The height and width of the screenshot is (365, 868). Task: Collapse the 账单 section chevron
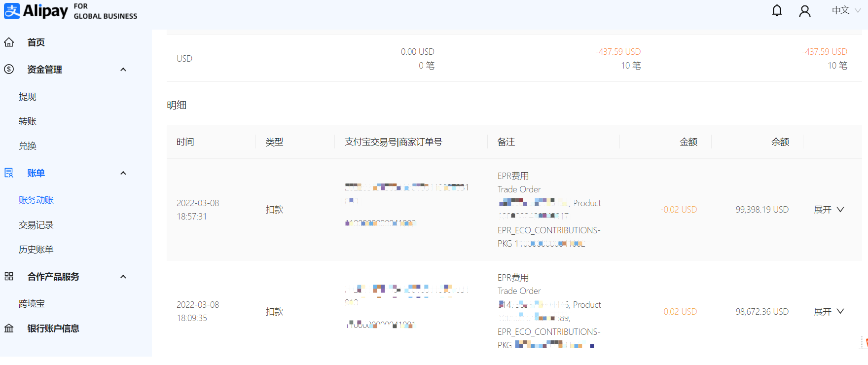pyautogui.click(x=123, y=173)
